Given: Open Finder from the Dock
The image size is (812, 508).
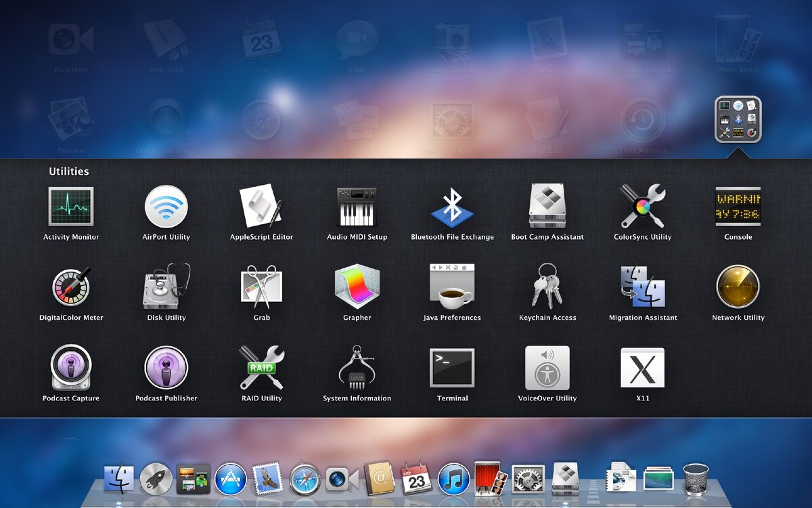Looking at the screenshot, I should (119, 480).
